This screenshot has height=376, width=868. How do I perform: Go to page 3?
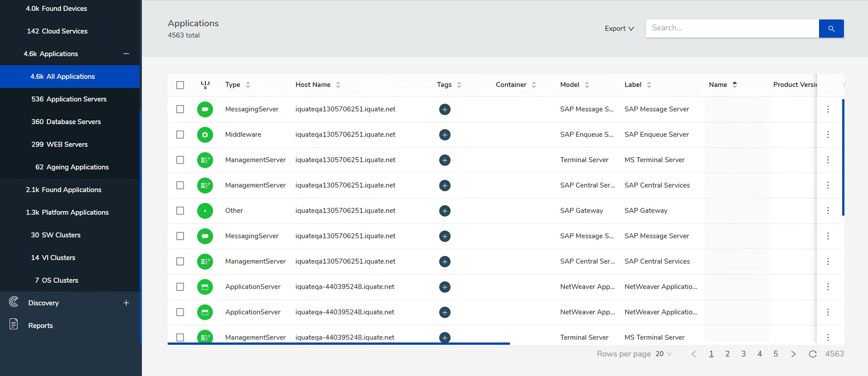tap(743, 354)
